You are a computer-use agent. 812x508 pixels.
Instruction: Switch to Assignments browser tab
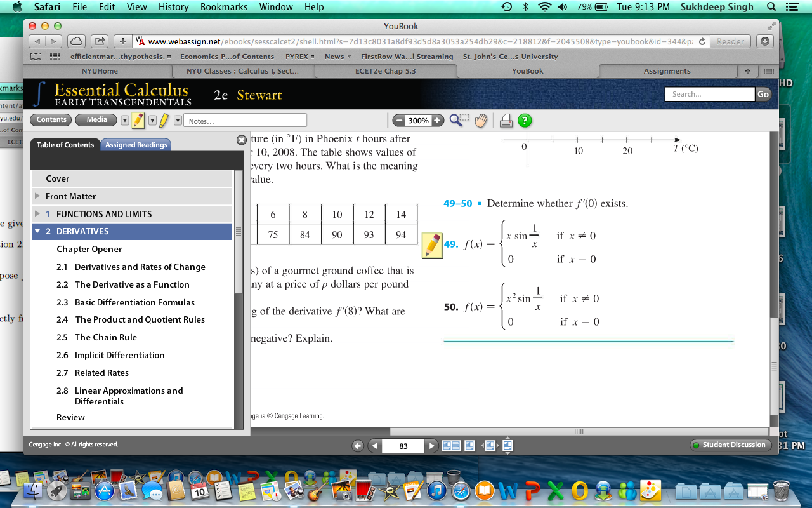click(x=667, y=71)
